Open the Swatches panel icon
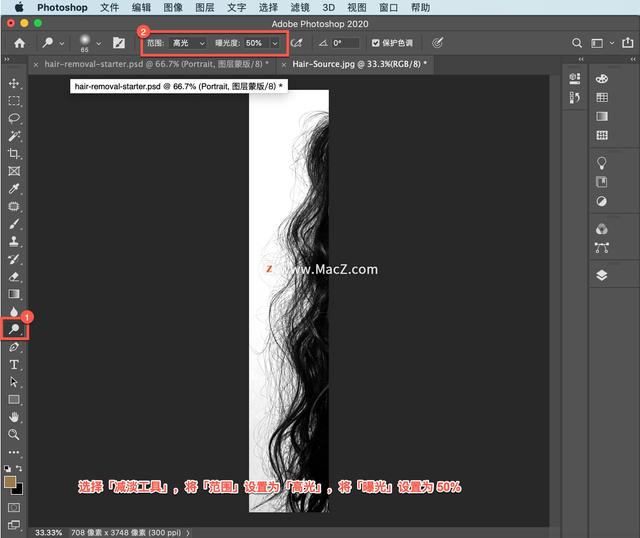The height and width of the screenshot is (538, 640). [x=602, y=97]
